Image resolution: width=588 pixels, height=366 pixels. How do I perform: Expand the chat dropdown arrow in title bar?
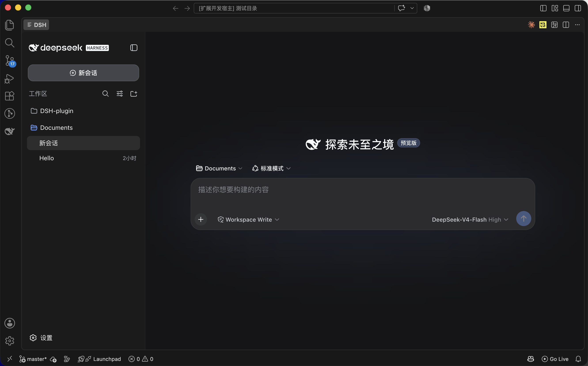click(x=412, y=8)
